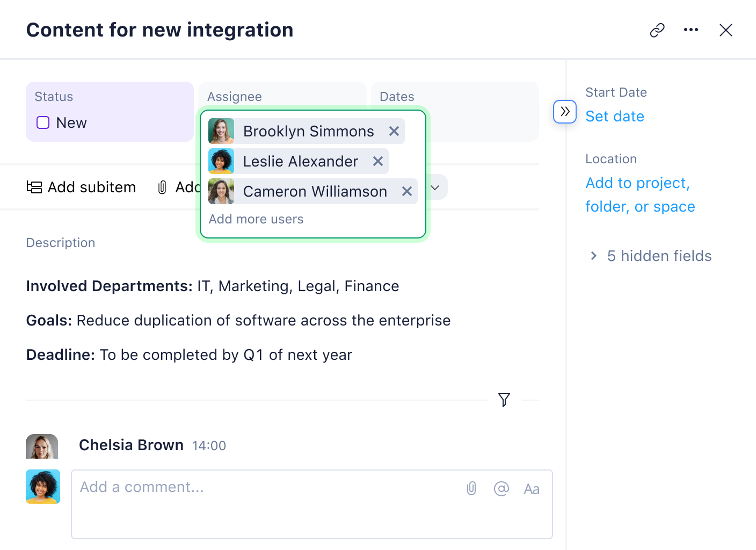This screenshot has width=756, height=550.
Task: Set a start date via Set date link
Action: coord(614,116)
